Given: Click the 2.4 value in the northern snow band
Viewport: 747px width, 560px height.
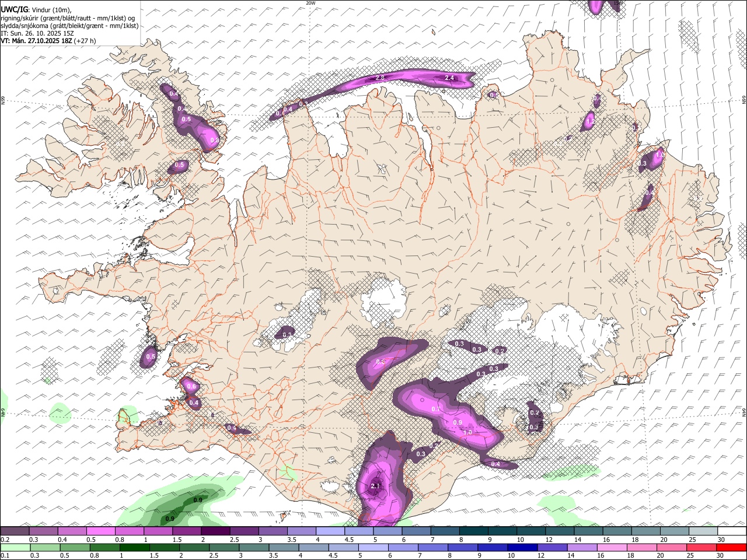Looking at the screenshot, I should coord(449,78).
